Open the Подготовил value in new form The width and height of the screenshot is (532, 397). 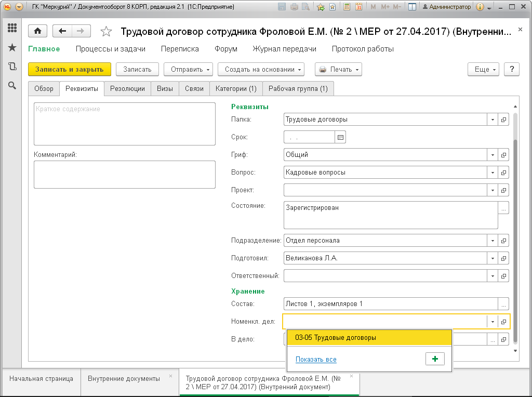click(x=503, y=258)
